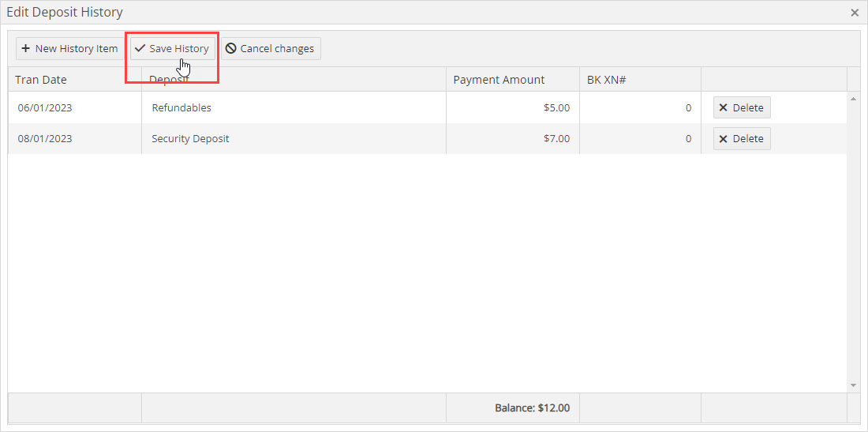
Task: Select the 06/01/2023 date cell
Action: click(x=45, y=107)
